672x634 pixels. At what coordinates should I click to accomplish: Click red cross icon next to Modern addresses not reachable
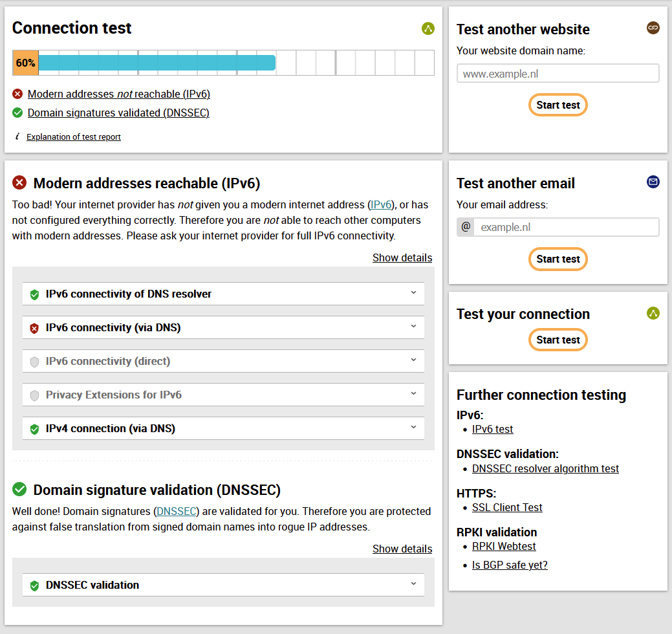17,94
